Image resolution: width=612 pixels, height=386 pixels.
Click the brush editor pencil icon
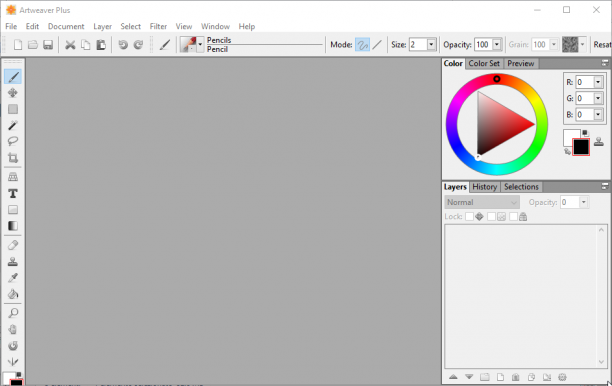coord(165,45)
